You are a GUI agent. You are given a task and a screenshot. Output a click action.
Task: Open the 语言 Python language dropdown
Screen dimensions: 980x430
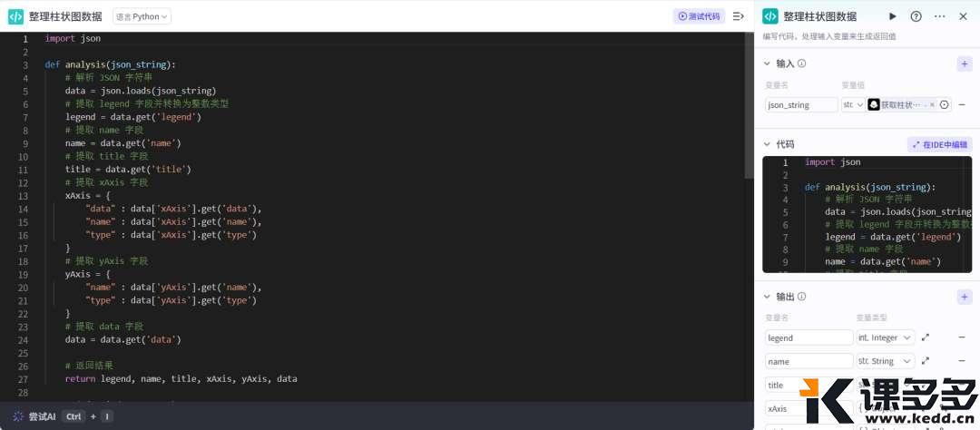[142, 17]
